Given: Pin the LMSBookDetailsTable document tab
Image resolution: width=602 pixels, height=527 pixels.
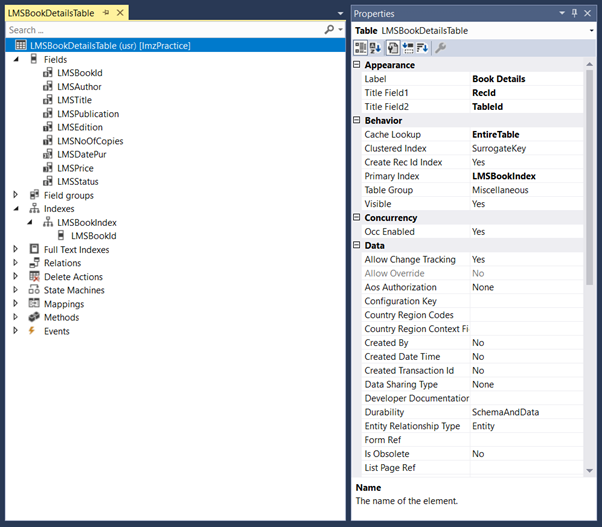Looking at the screenshot, I should pyautogui.click(x=106, y=13).
